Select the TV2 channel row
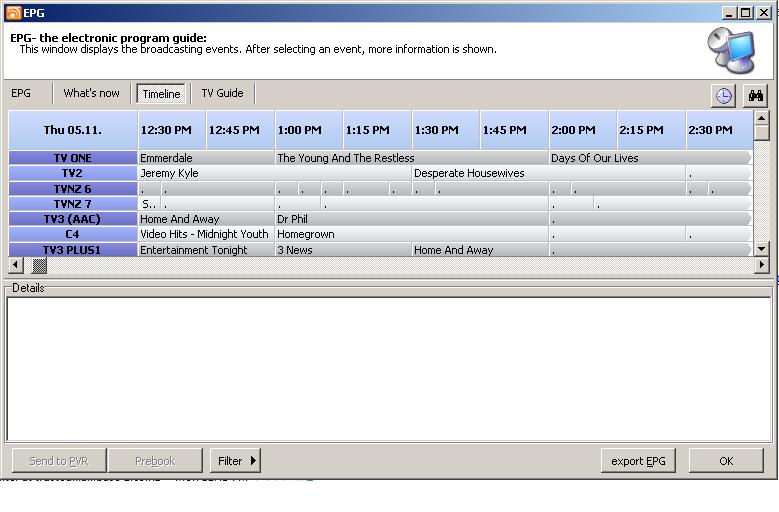Viewport: 779px width, 512px height. click(73, 173)
